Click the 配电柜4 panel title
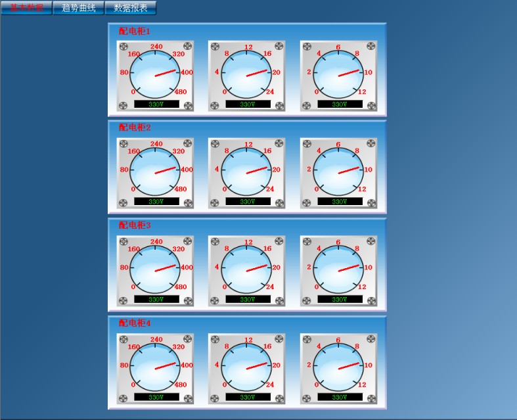The height and width of the screenshot is (420, 517). 135,323
